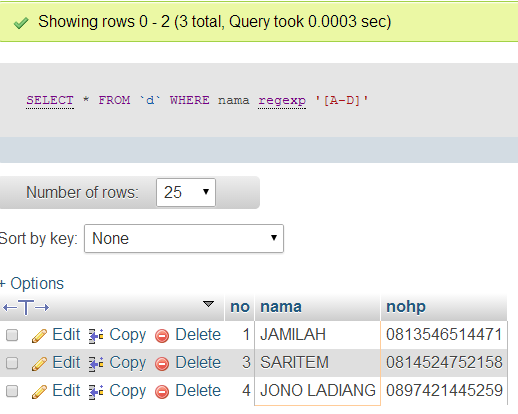Tick the checkbox for the SARITEM row
The height and width of the screenshot is (414, 518).
(x=12, y=363)
